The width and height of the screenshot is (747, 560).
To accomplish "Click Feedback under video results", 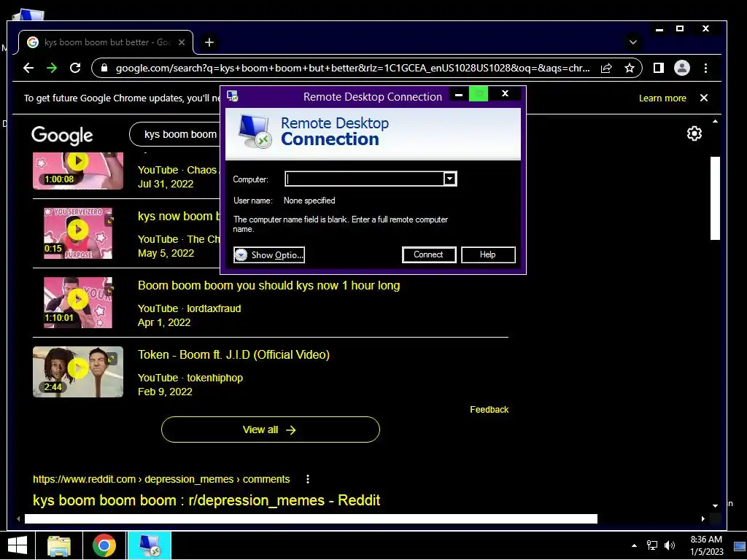I will (489, 410).
